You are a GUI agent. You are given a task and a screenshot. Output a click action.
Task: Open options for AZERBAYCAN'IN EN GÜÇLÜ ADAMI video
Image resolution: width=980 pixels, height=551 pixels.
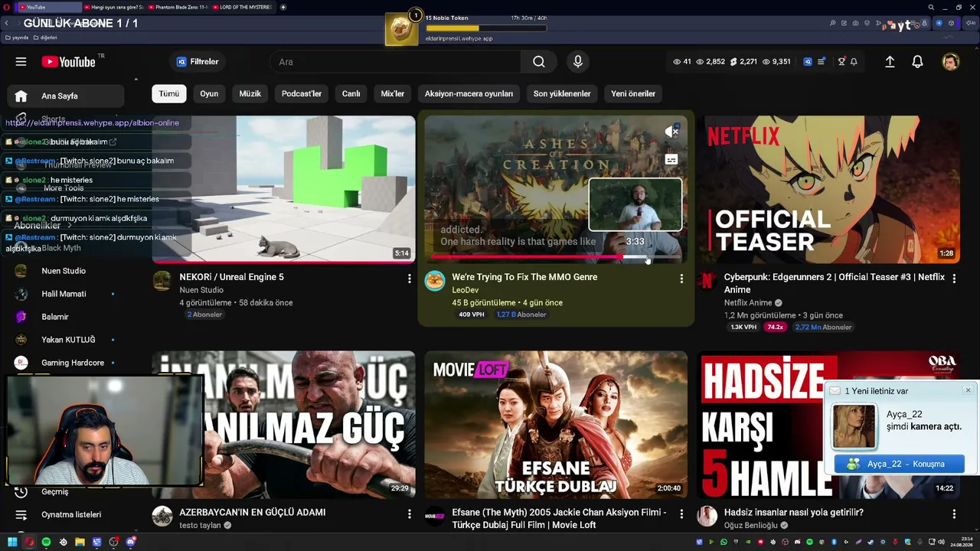pyautogui.click(x=409, y=514)
